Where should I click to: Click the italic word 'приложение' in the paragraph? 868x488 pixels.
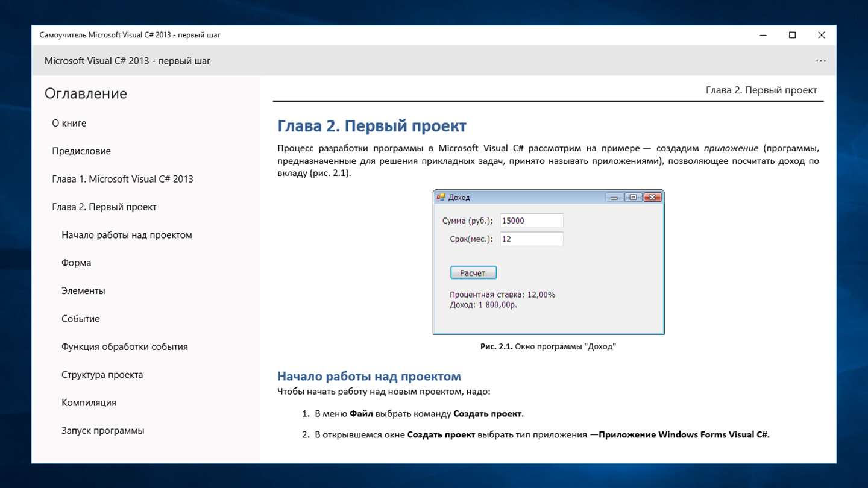(x=731, y=148)
